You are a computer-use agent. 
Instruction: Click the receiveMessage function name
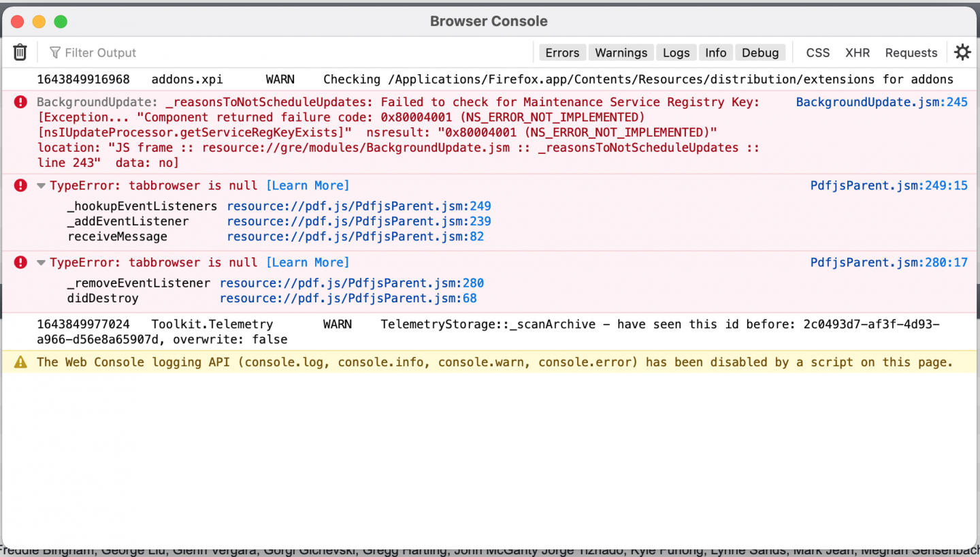(117, 236)
